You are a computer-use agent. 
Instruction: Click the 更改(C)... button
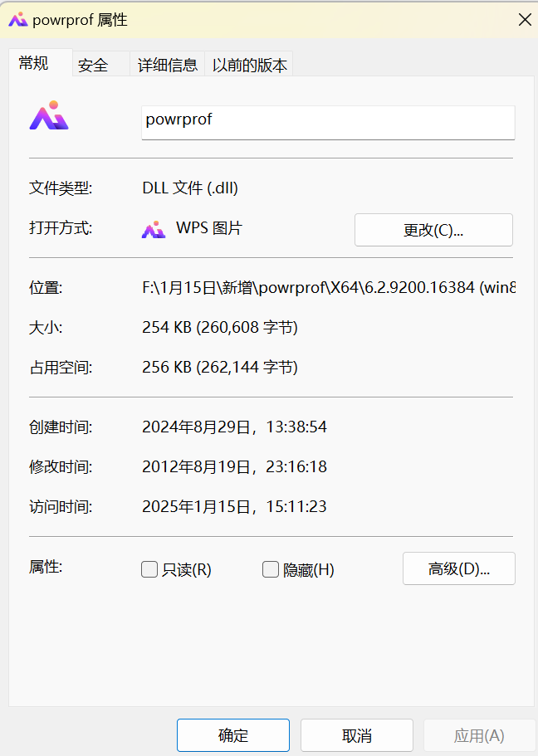click(x=433, y=230)
